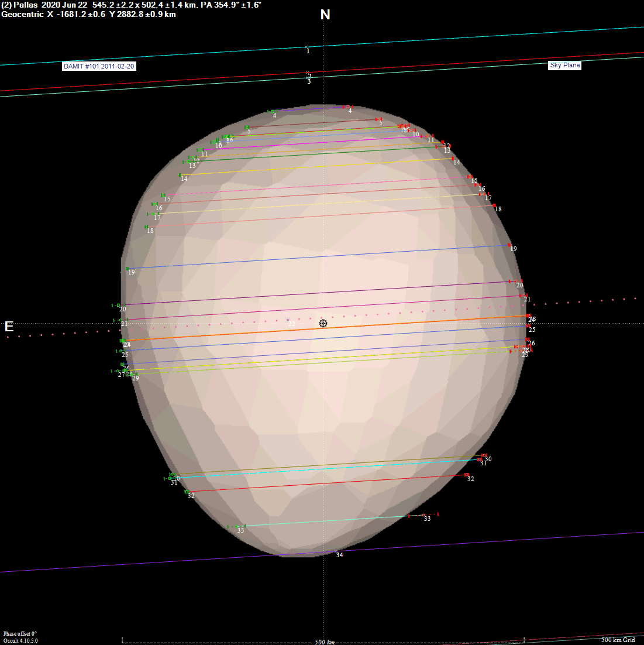Select the green marker of chord 26
The height and width of the screenshot is (645, 644).
122,364
